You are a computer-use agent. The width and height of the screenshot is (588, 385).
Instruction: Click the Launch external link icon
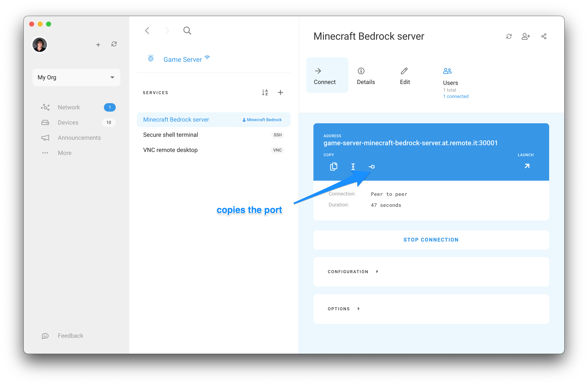point(527,167)
